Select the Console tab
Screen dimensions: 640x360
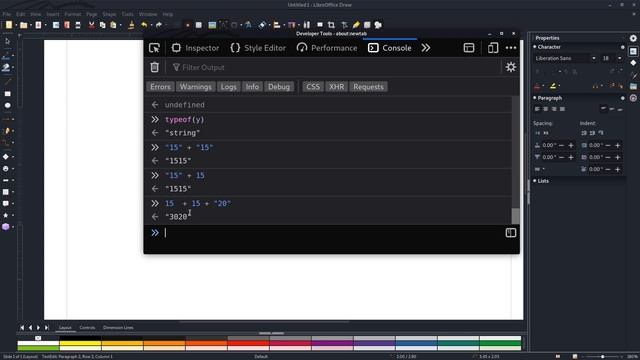pyautogui.click(x=390, y=48)
